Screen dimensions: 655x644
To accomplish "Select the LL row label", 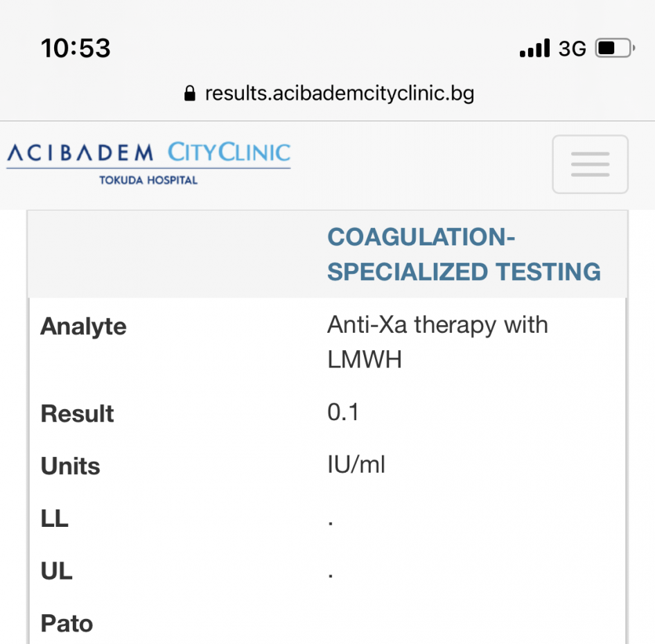I will click(55, 519).
